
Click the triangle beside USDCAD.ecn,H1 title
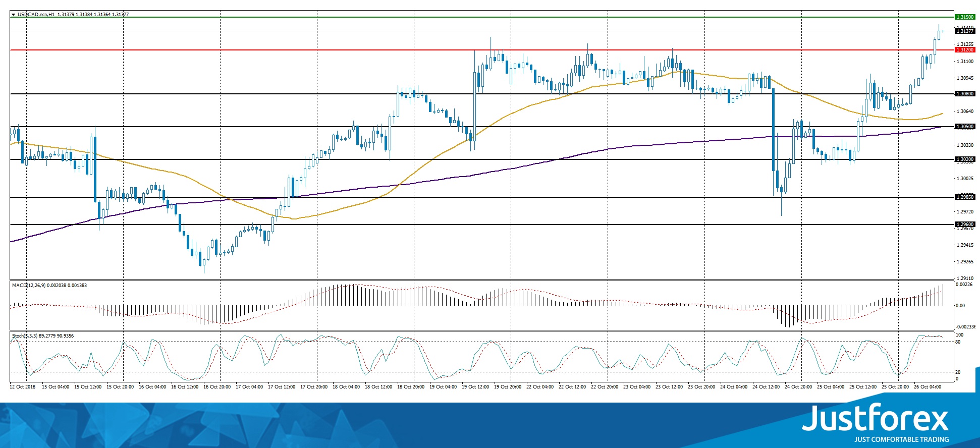(x=13, y=15)
